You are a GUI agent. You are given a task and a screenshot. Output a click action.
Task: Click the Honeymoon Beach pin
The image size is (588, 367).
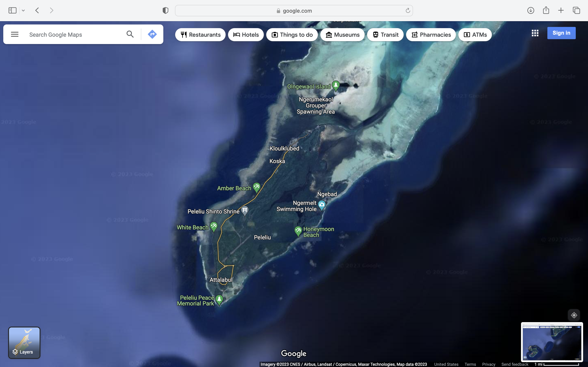(298, 231)
